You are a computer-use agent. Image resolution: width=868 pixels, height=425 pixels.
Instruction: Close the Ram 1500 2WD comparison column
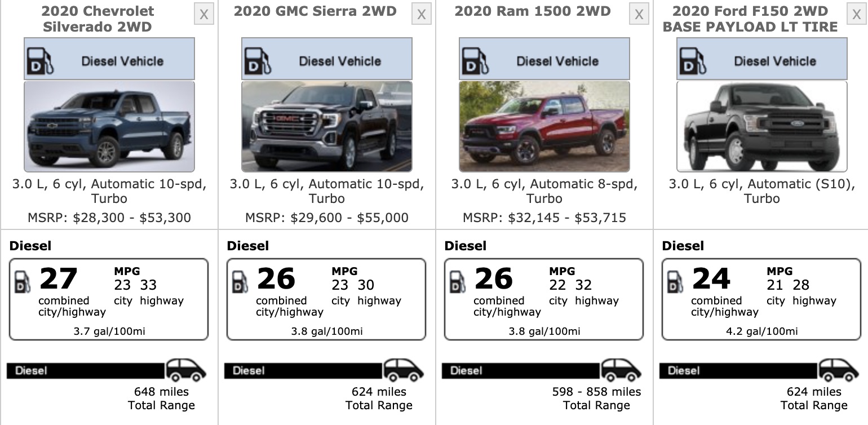639,15
